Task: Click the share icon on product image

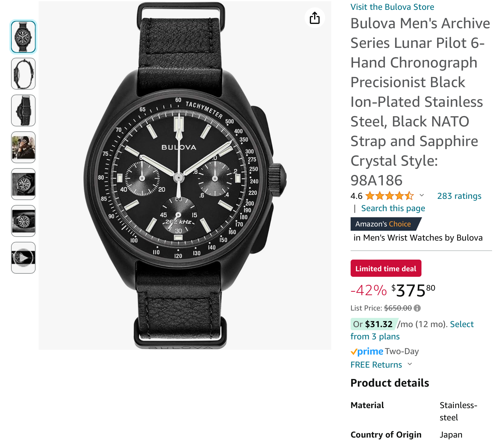Action: [x=314, y=18]
